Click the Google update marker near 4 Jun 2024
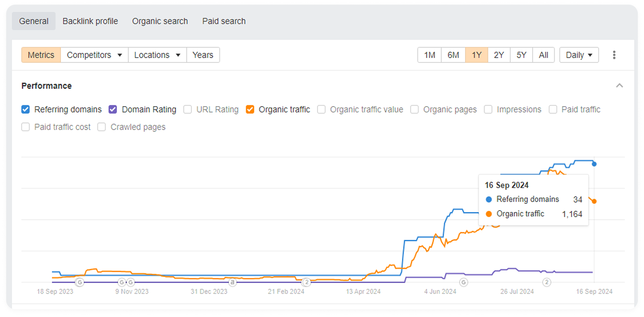 (463, 282)
